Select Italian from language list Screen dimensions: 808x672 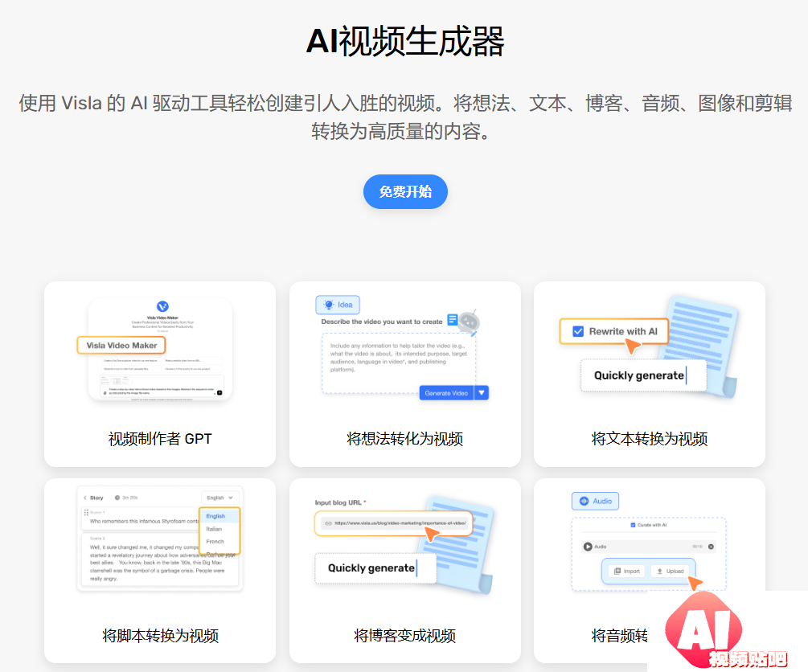click(214, 529)
